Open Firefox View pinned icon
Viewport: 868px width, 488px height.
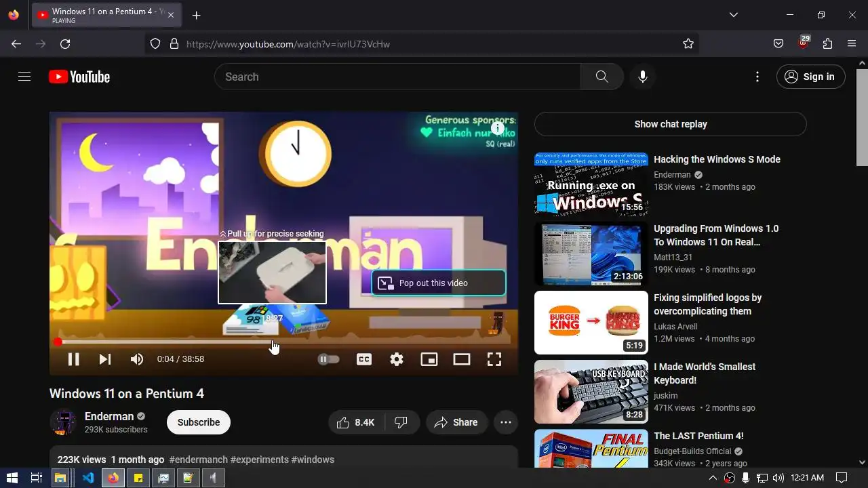14,15
